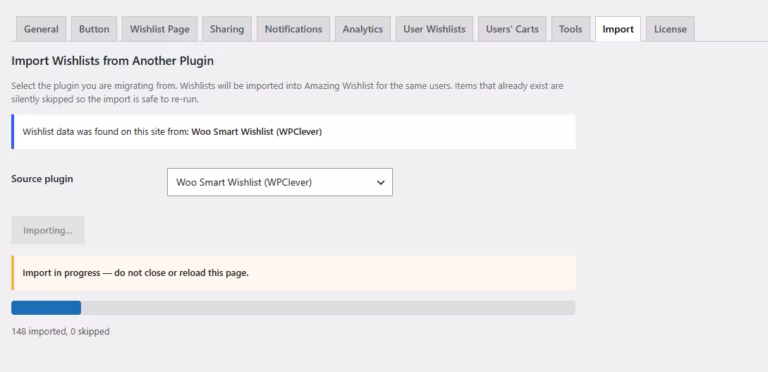Select the Import tab
768x372 pixels.
[618, 29]
